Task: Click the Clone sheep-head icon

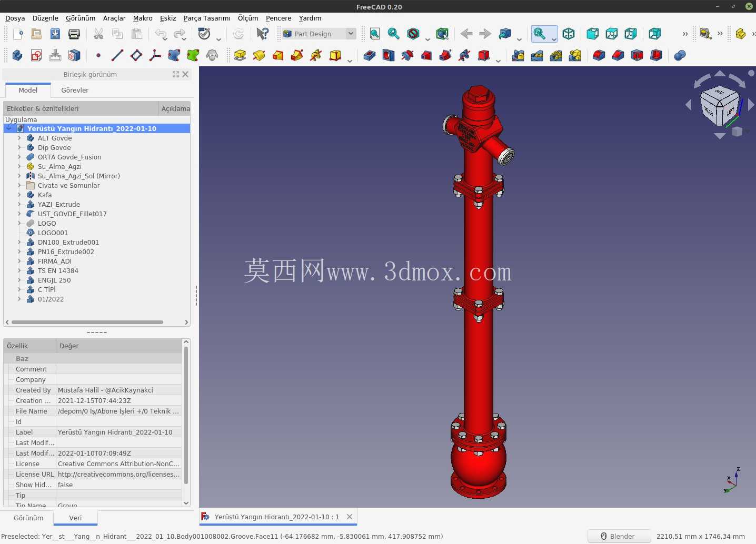Action: coord(212,55)
